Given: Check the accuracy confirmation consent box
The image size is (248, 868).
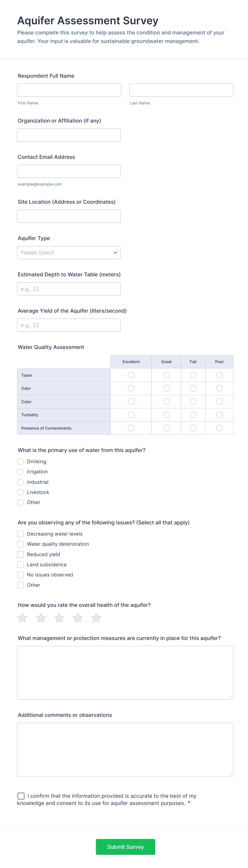Looking at the screenshot, I should pyautogui.click(x=21, y=796).
